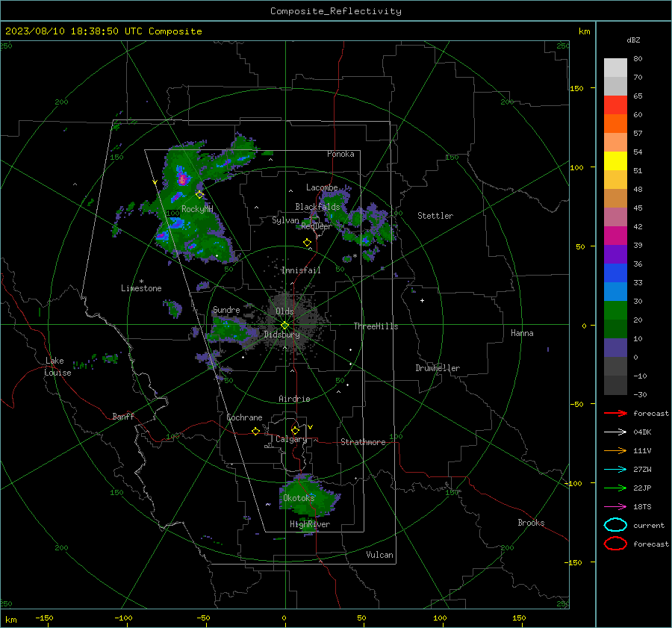Click the cyan current ellipse legend icon
The width and height of the screenshot is (672, 628).
(615, 525)
